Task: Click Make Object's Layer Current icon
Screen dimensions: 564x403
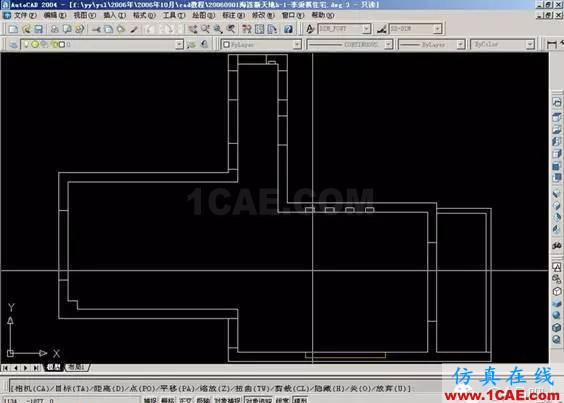Action: [x=191, y=45]
